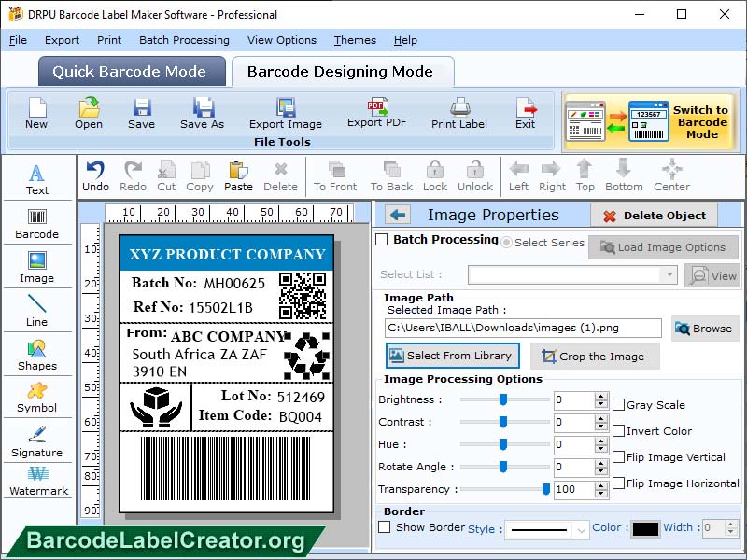Click the Select From Library button
The height and width of the screenshot is (560, 747).
pos(452,356)
